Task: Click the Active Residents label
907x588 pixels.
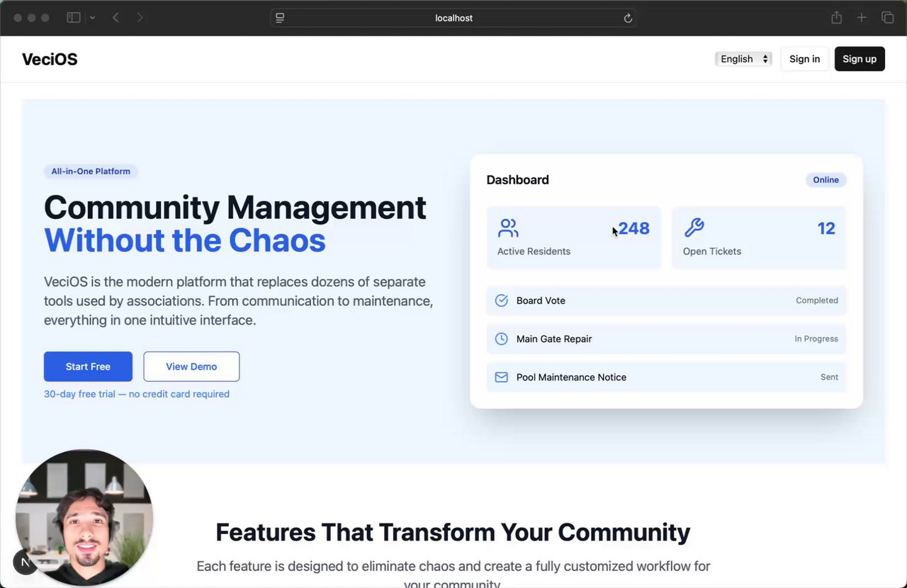Action: point(534,251)
